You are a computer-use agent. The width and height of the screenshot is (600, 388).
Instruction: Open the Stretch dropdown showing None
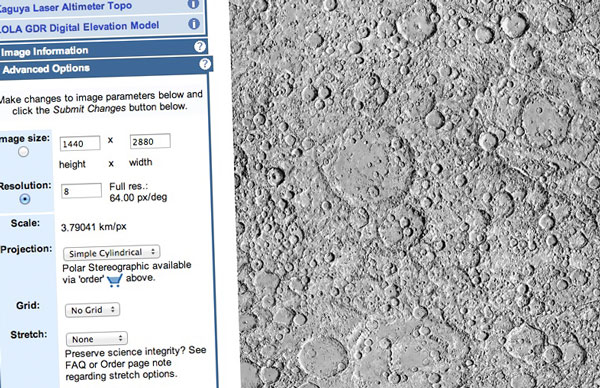pos(97,339)
